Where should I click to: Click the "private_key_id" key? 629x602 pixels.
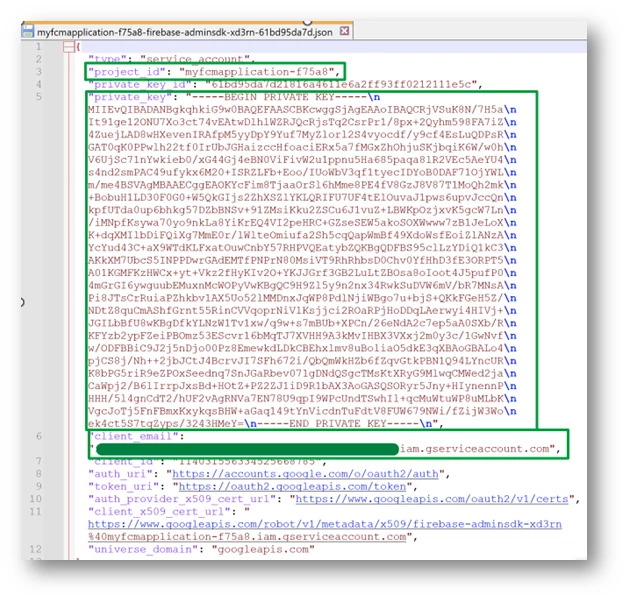(140, 85)
